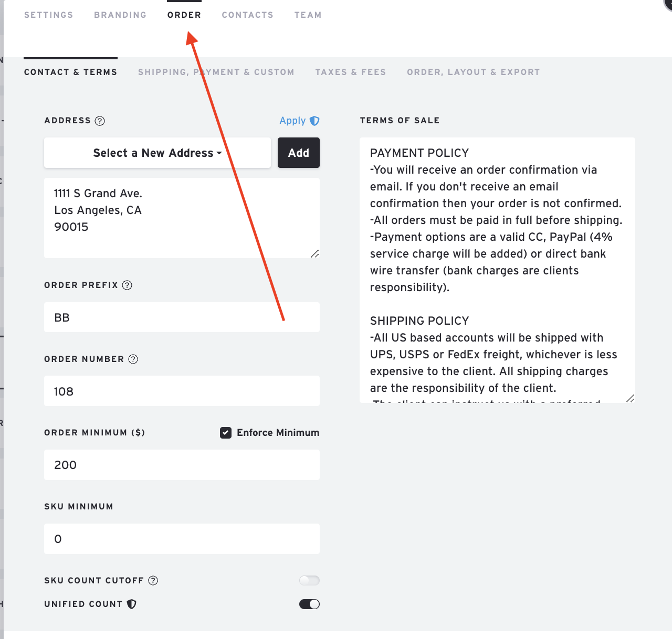Turn off the Unified Count toggle
Screen dimensions: 672x639
pos(309,604)
